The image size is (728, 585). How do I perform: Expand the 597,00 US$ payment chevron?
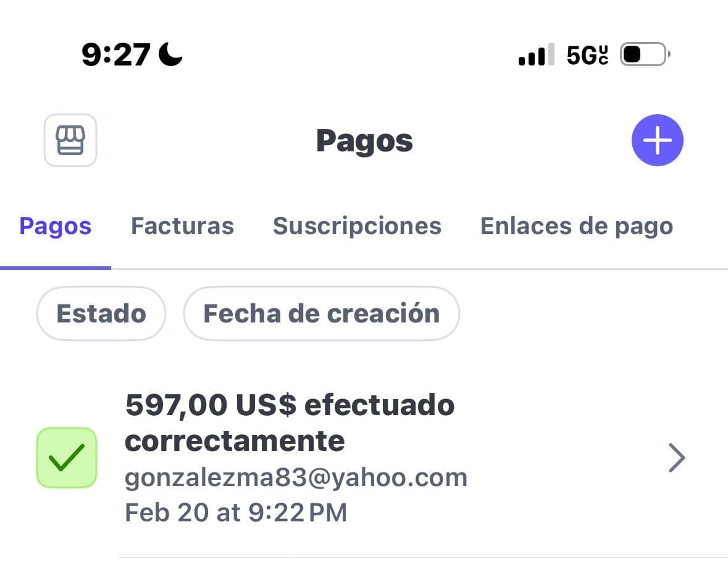677,458
